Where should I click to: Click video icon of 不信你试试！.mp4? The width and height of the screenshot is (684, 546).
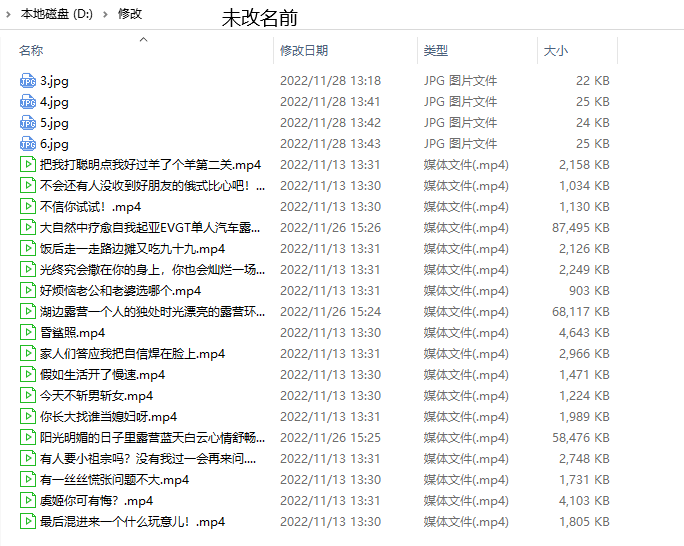tap(28, 206)
